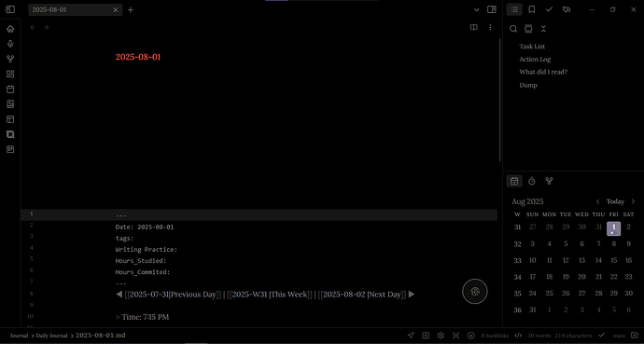The image size is (644, 344).
Task: Click the Today button in calendar
Action: click(x=615, y=201)
